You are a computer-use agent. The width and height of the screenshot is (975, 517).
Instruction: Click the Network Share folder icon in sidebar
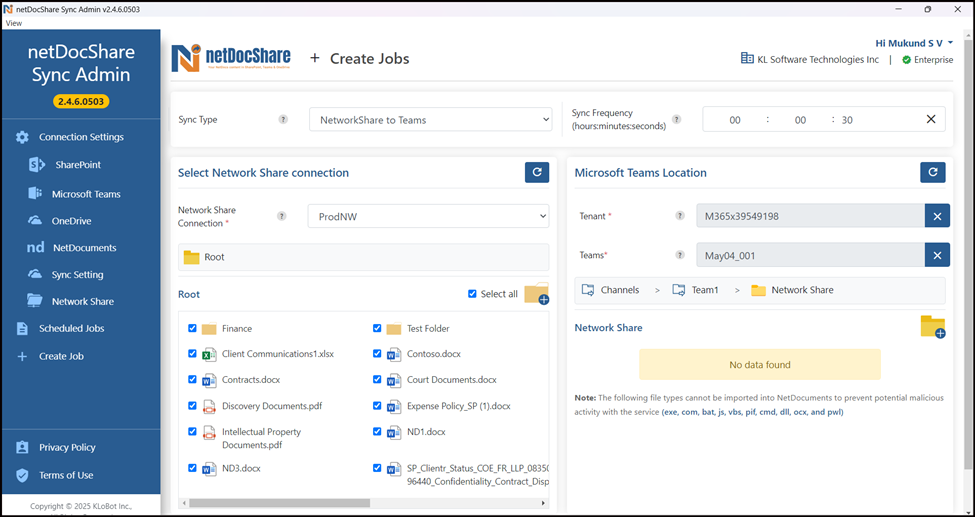point(35,301)
